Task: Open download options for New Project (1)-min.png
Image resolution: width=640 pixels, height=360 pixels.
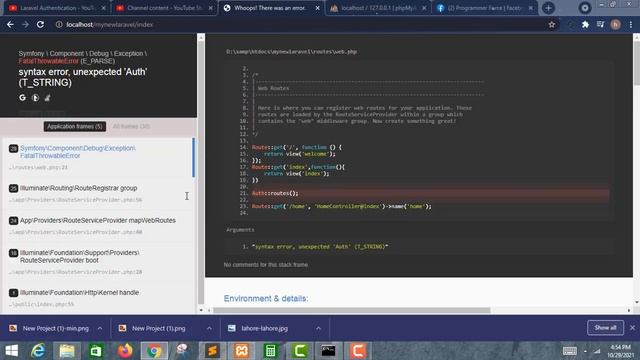Action: [100, 328]
